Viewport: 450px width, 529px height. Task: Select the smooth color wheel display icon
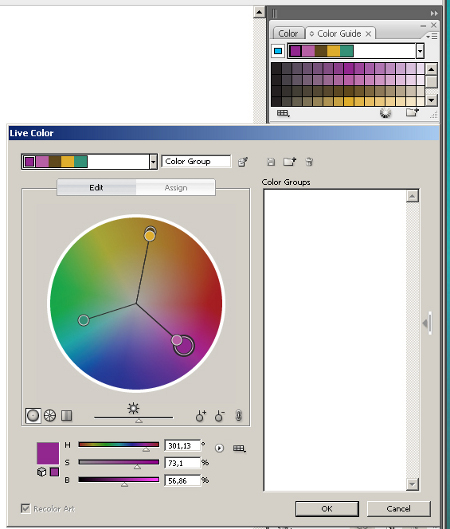pyautogui.click(x=33, y=415)
